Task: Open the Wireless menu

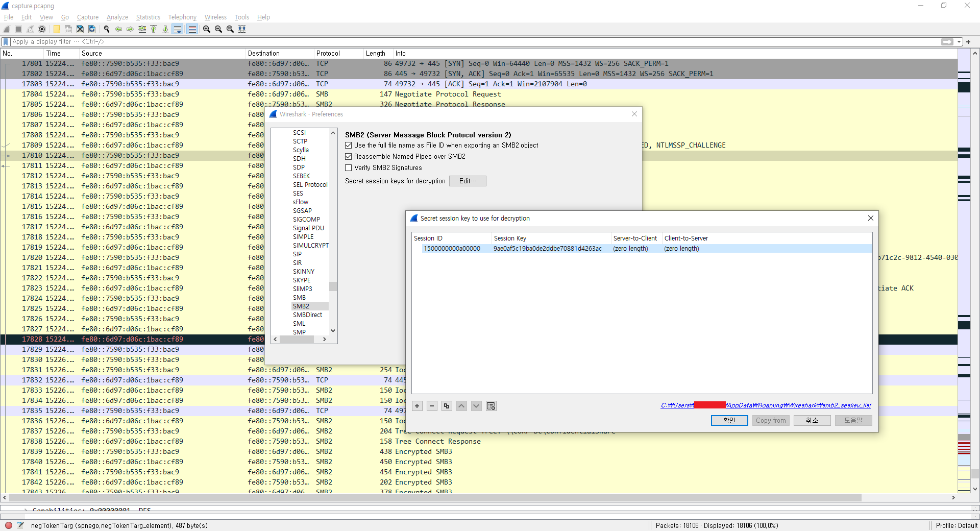Action: coord(215,17)
